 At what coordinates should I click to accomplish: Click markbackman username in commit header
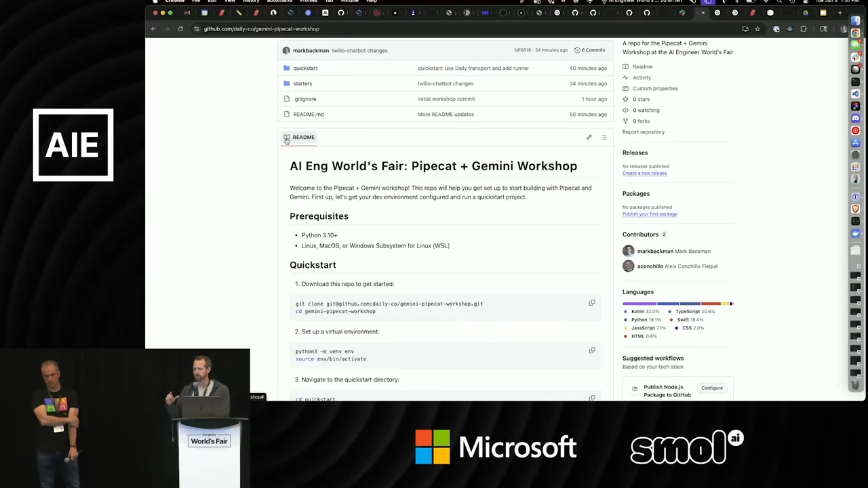pyautogui.click(x=311, y=50)
